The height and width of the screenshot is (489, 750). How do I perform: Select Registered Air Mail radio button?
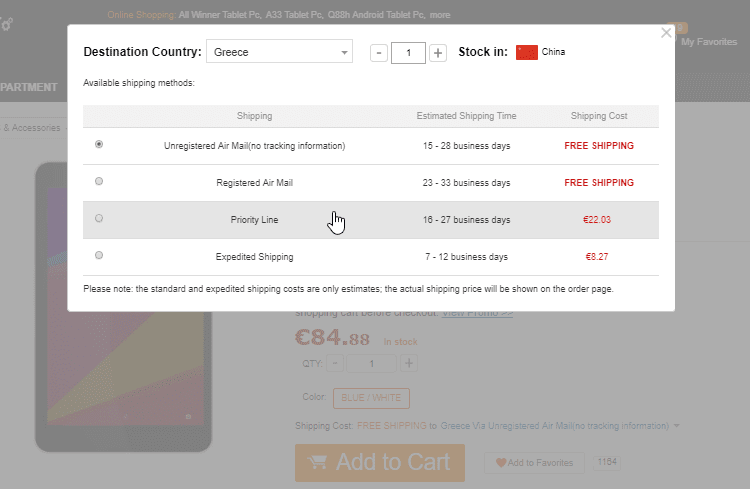[x=99, y=182]
